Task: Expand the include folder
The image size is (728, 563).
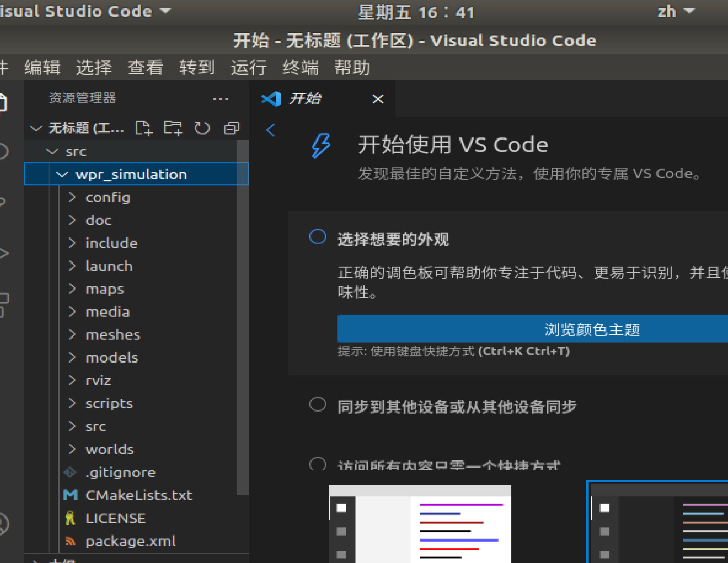Action: [x=72, y=243]
